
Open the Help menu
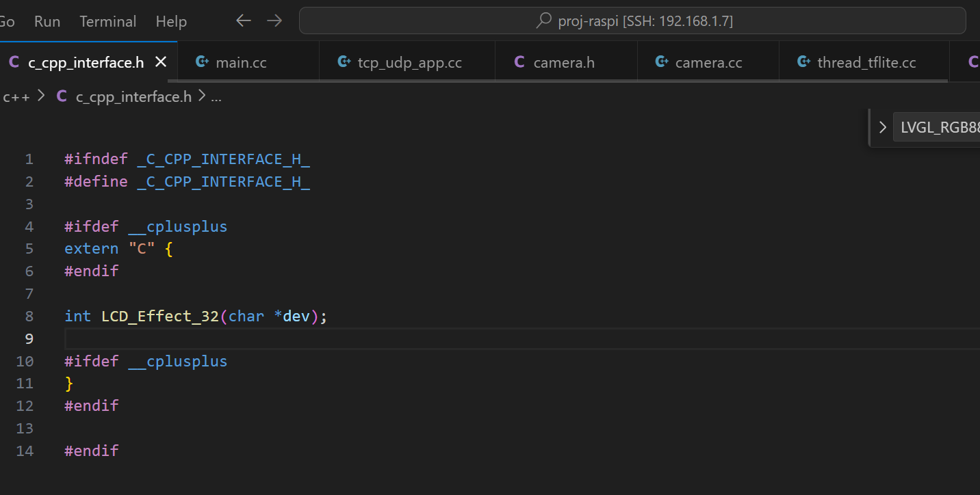[171, 21]
